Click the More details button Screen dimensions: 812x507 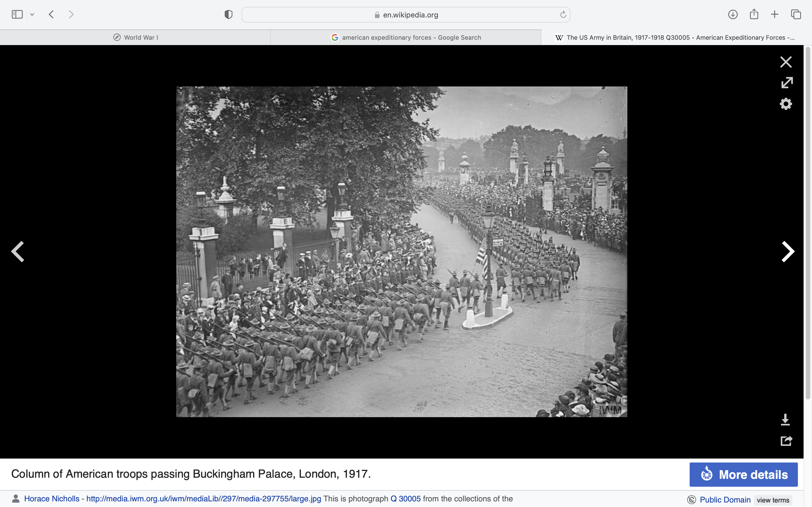click(743, 475)
